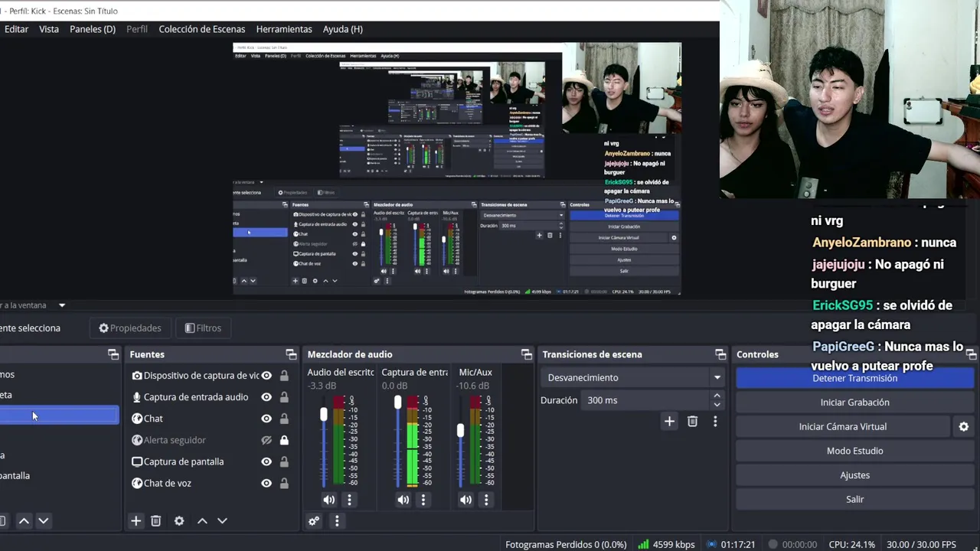Open the Paneles (D) menu

(93, 29)
